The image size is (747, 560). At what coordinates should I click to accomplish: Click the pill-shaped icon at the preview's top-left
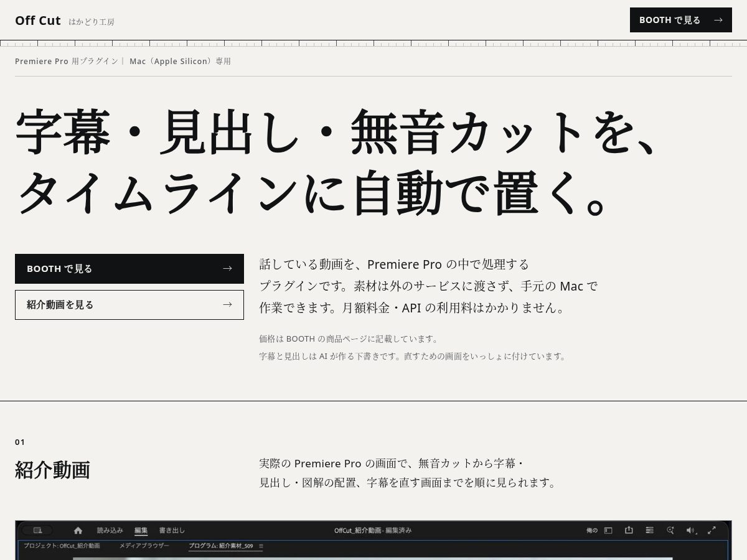coord(37,530)
